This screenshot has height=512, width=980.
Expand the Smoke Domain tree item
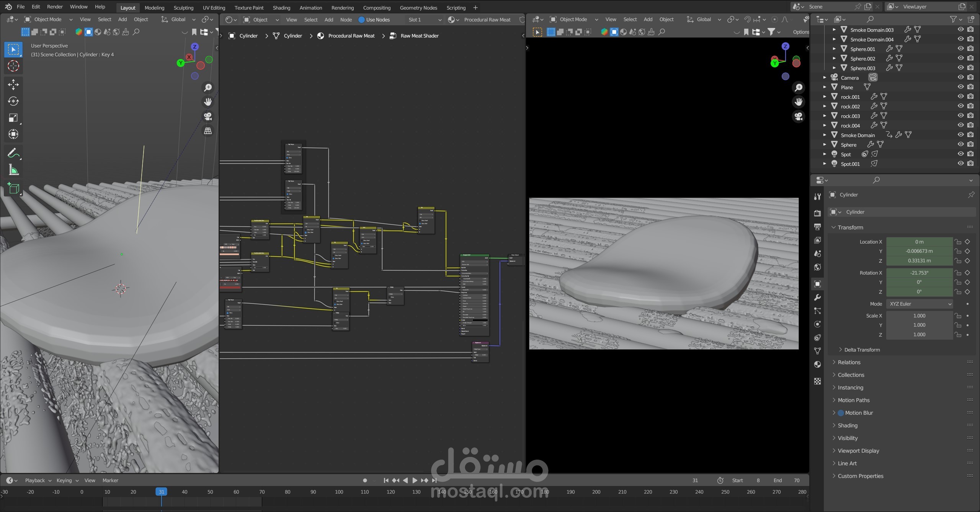pos(825,135)
